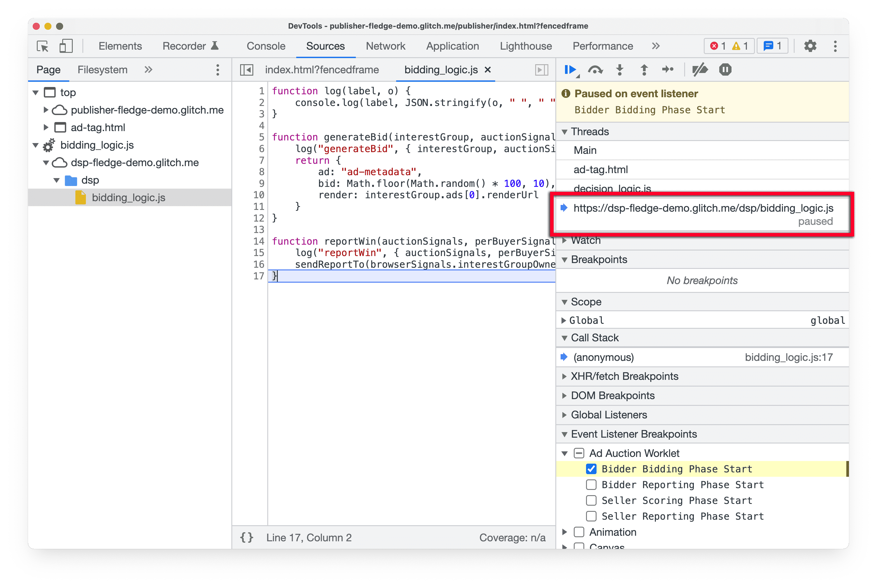Toggle the Bidder Bidding Phase Start breakpoint
The width and height of the screenshot is (877, 588).
[x=590, y=469]
